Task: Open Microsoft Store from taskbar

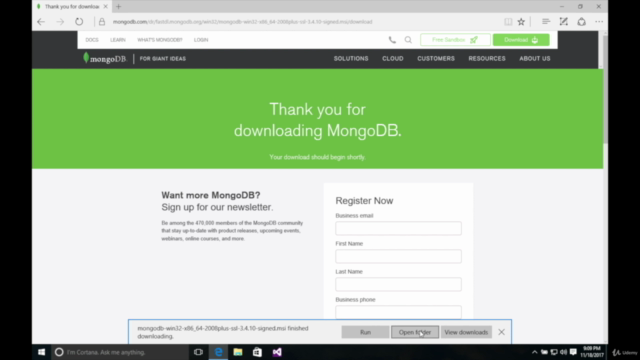Action: (x=257, y=352)
